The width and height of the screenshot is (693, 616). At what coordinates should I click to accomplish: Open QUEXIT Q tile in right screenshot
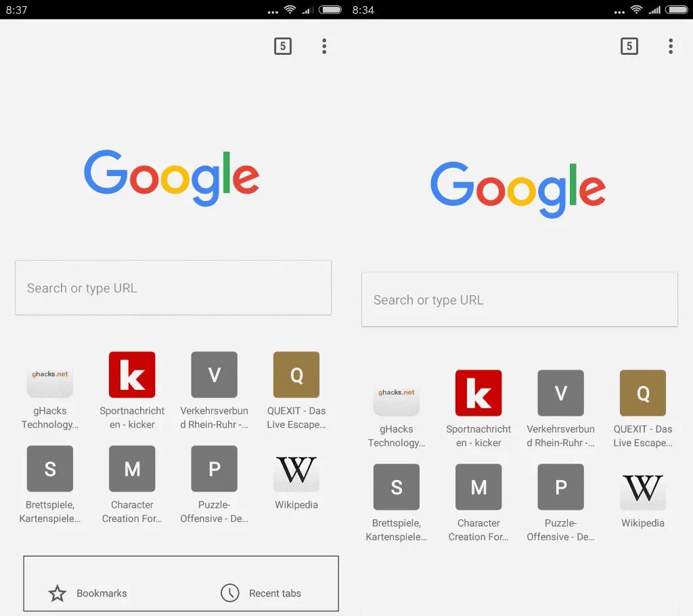(643, 393)
